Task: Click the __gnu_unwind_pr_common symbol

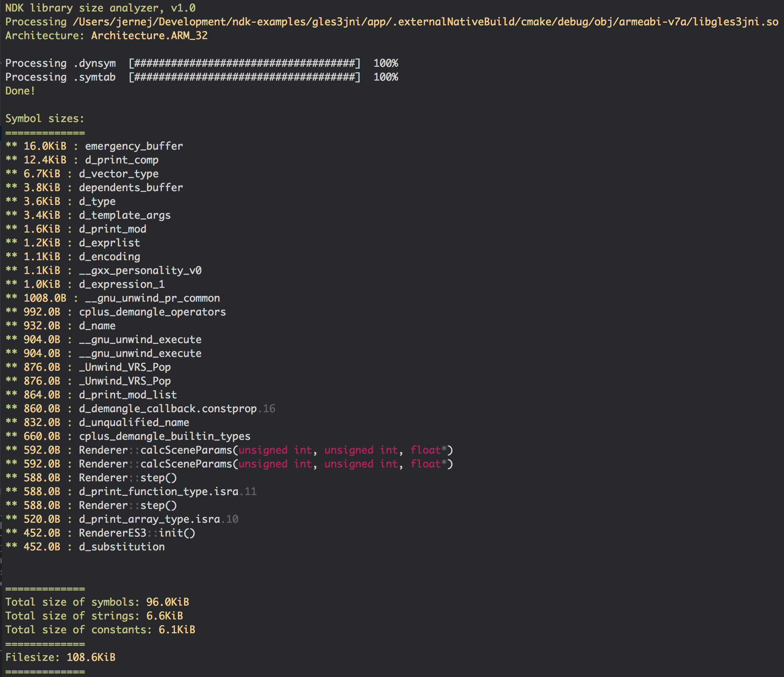Action: tap(152, 298)
